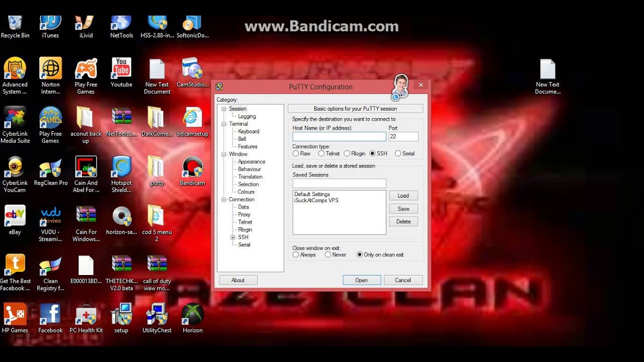Select Default Settings saved session

pyautogui.click(x=312, y=194)
